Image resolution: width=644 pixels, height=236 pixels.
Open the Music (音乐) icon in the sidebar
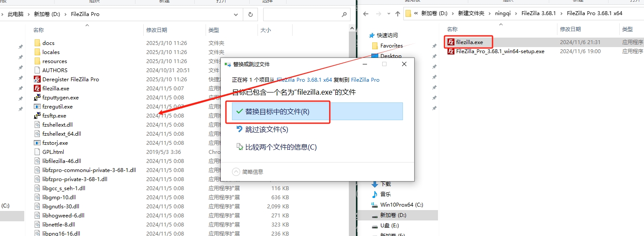[375, 195]
